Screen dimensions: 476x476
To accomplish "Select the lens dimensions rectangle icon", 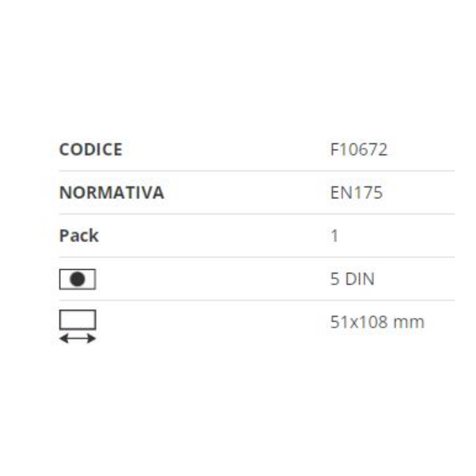I will point(78,319).
